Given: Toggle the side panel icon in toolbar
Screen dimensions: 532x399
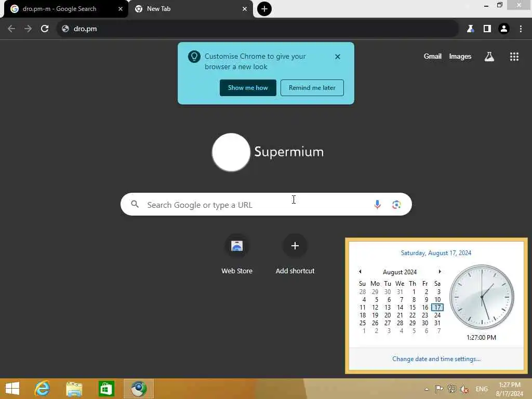Looking at the screenshot, I should (x=487, y=29).
